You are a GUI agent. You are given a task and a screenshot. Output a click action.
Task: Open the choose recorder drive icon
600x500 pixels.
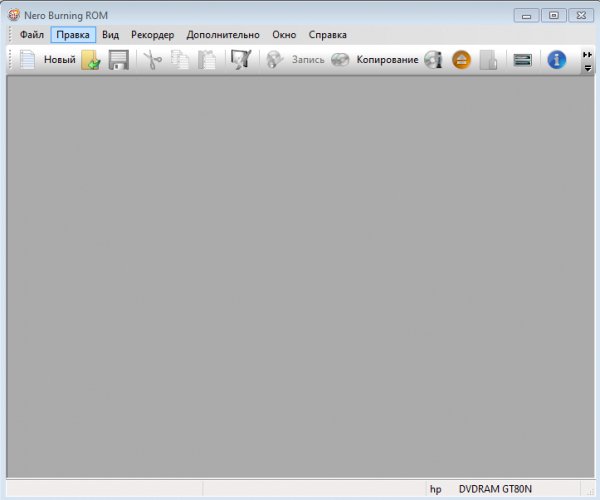(523, 60)
